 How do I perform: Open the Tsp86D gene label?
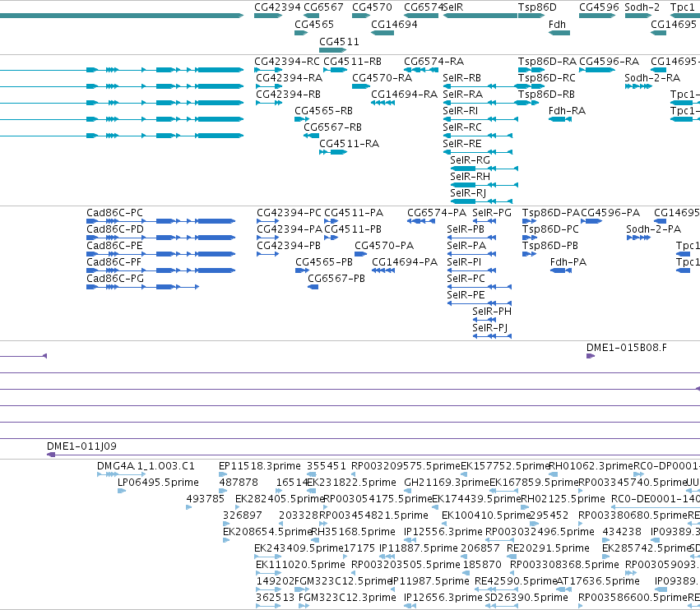point(537,7)
